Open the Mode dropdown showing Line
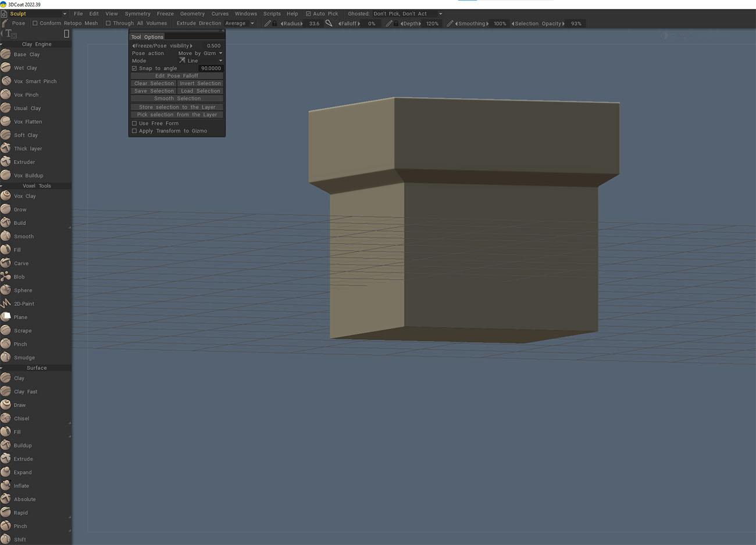Viewport: 756px width, 545px height. coord(200,60)
